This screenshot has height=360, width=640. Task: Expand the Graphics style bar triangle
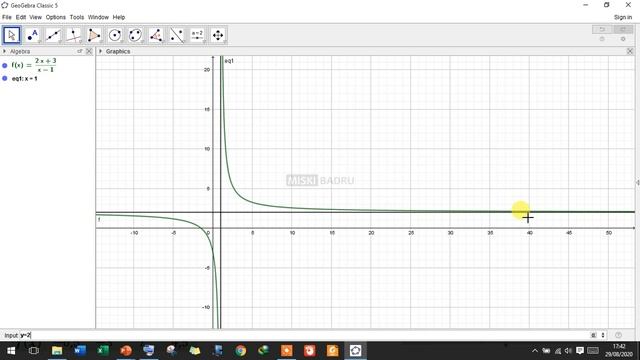(100, 51)
